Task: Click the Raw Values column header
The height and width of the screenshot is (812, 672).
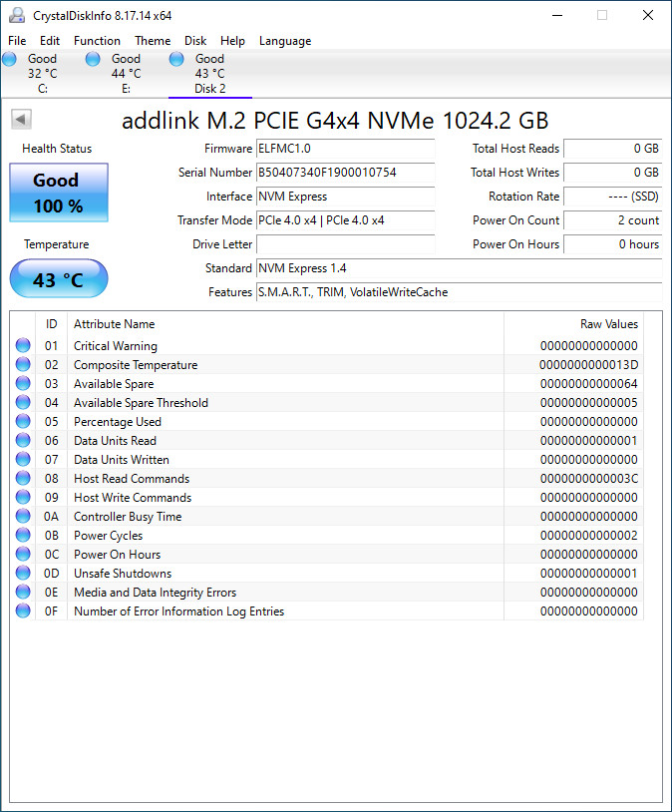Action: 573,323
